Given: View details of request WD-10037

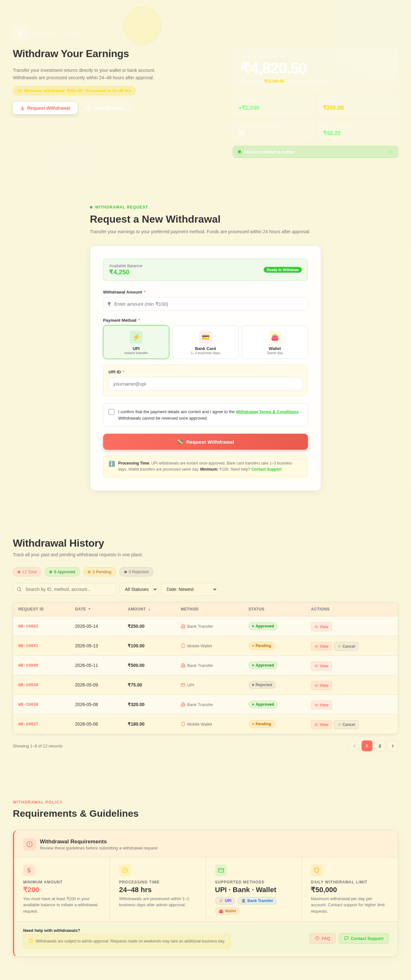Looking at the screenshot, I should pyautogui.click(x=321, y=725).
